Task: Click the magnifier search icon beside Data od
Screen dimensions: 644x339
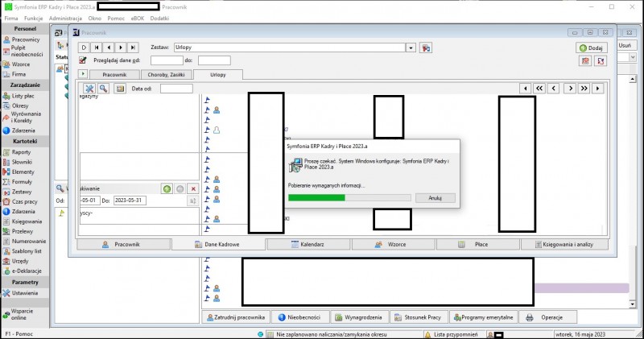Action: [x=103, y=89]
